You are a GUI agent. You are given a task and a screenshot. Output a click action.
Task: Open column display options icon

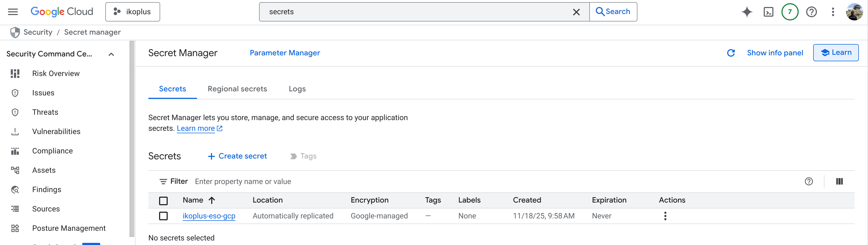[x=839, y=182]
